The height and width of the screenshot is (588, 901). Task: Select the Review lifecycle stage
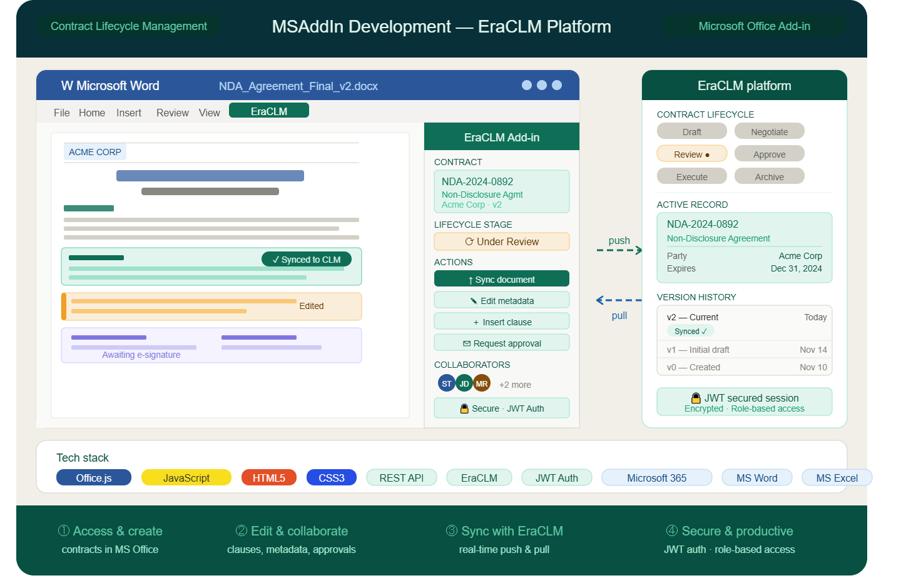coord(692,154)
